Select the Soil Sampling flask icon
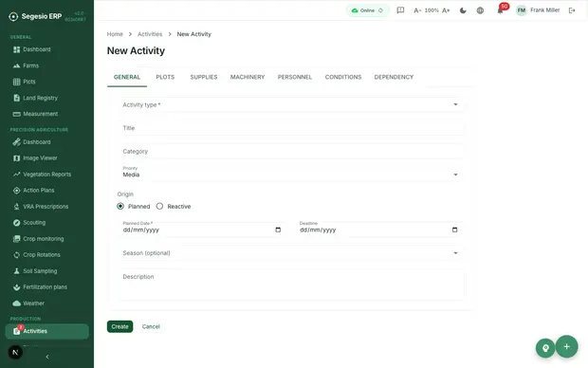Screen dimensions: 588x368 click(x=16, y=271)
